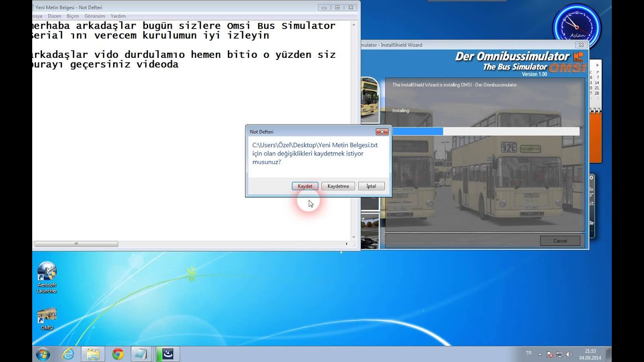This screenshot has height=362, width=644.
Task: Click Cancel in the InstallShield wizard
Action: click(x=560, y=241)
